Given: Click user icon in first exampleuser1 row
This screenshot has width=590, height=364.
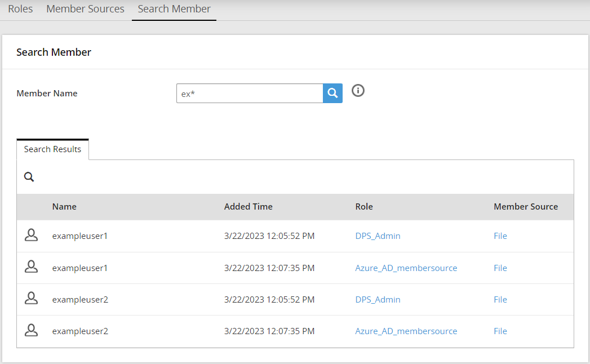Looking at the screenshot, I should (32, 236).
